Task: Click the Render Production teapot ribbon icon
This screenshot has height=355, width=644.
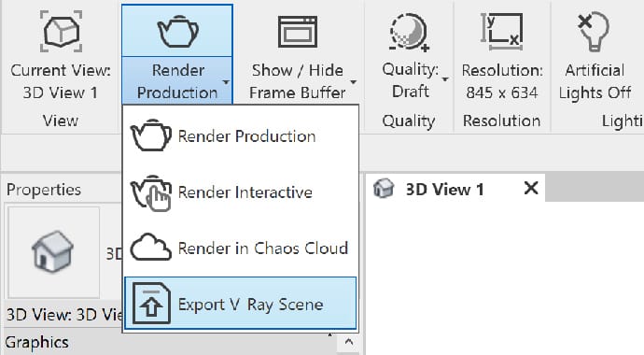Action: pyautogui.click(x=177, y=31)
